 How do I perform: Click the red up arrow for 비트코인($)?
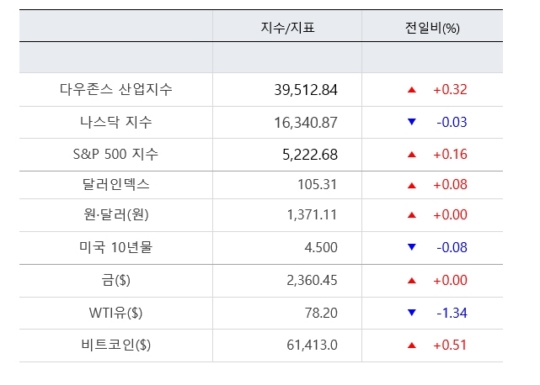pos(412,345)
